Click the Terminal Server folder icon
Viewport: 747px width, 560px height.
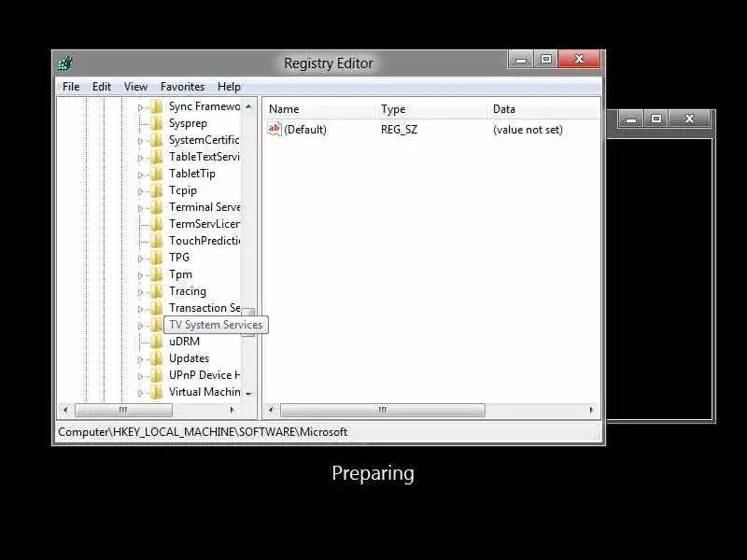156,207
